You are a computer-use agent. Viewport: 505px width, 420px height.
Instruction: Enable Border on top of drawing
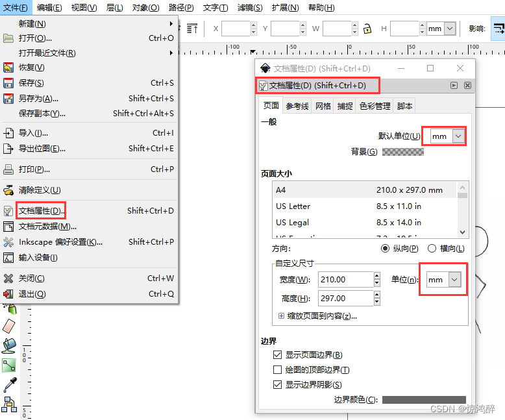click(x=277, y=369)
